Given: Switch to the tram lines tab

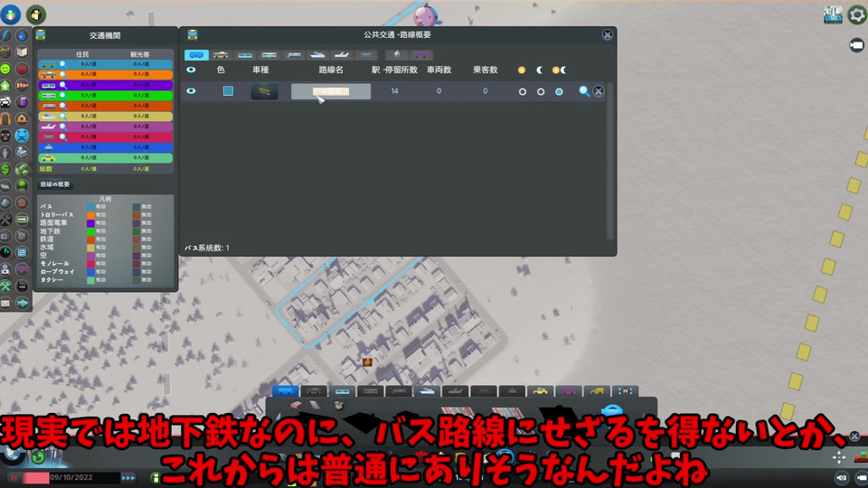Looking at the screenshot, I should [245, 55].
